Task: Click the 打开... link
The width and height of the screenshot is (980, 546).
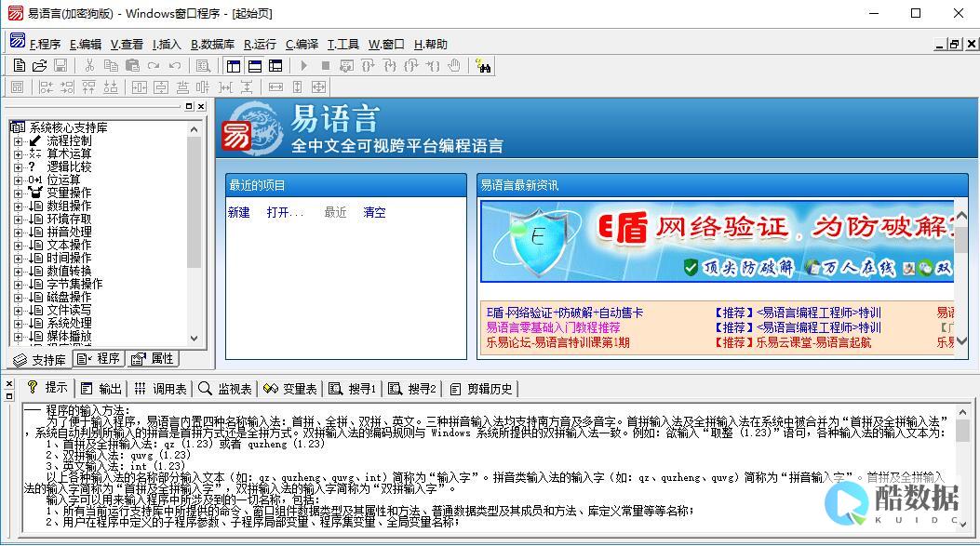Action: (x=285, y=212)
